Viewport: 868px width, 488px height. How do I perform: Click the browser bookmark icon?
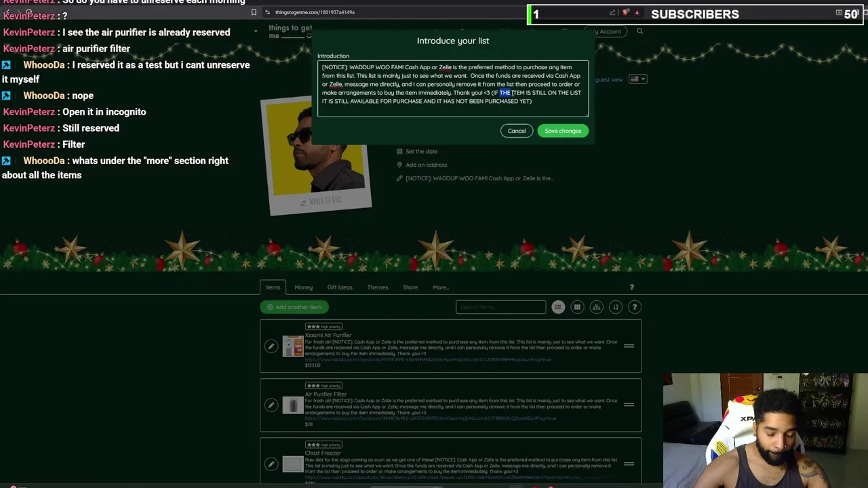pyautogui.click(x=254, y=12)
